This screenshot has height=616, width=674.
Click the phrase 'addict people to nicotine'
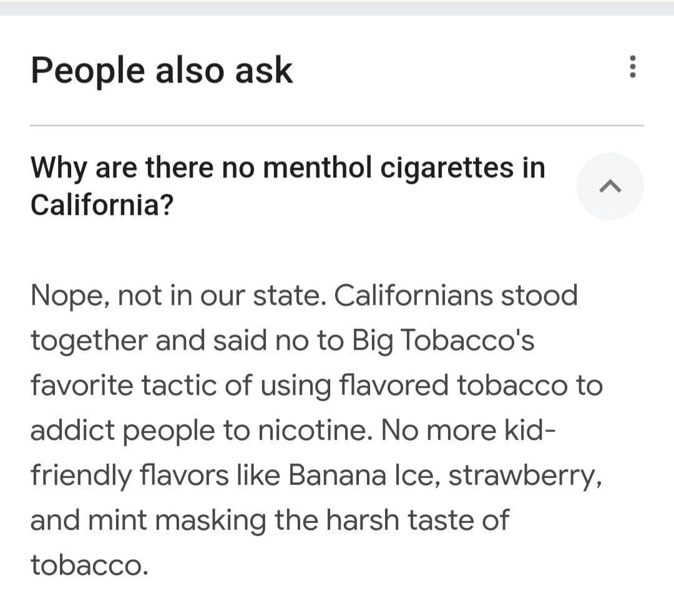coord(201,430)
